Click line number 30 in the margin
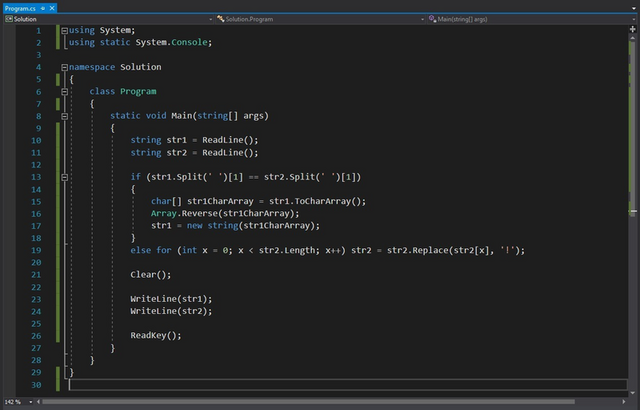The image size is (640, 410). 36,385
